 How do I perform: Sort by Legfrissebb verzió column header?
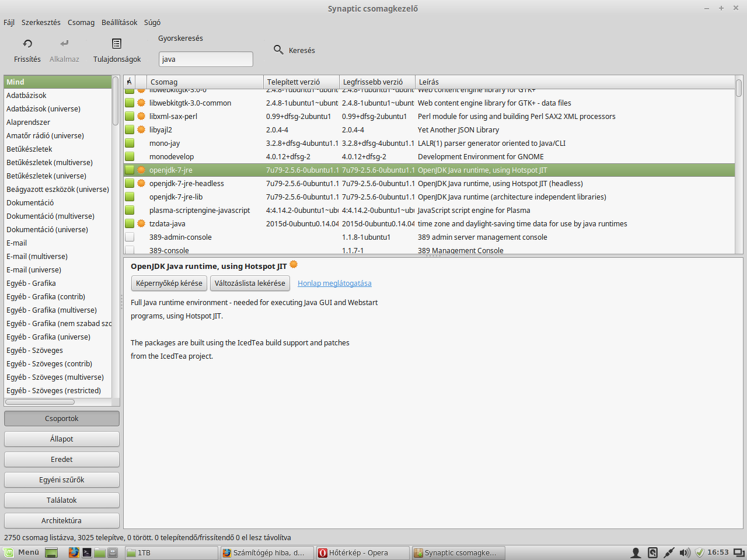(377, 82)
